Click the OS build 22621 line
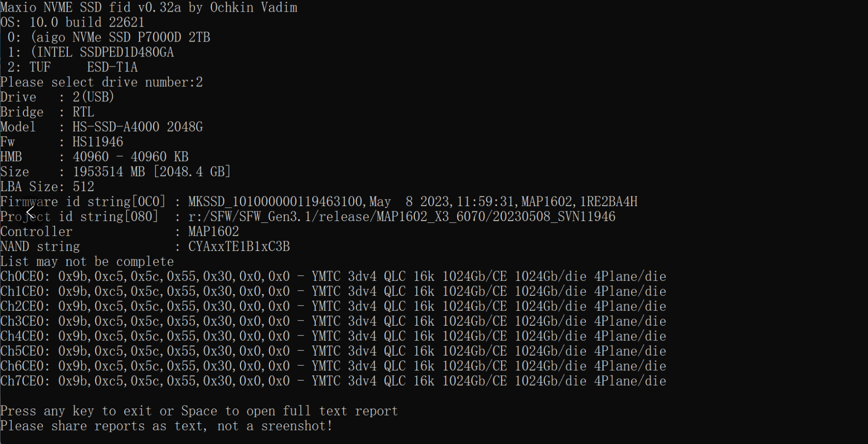The width and height of the screenshot is (868, 444). [x=72, y=22]
